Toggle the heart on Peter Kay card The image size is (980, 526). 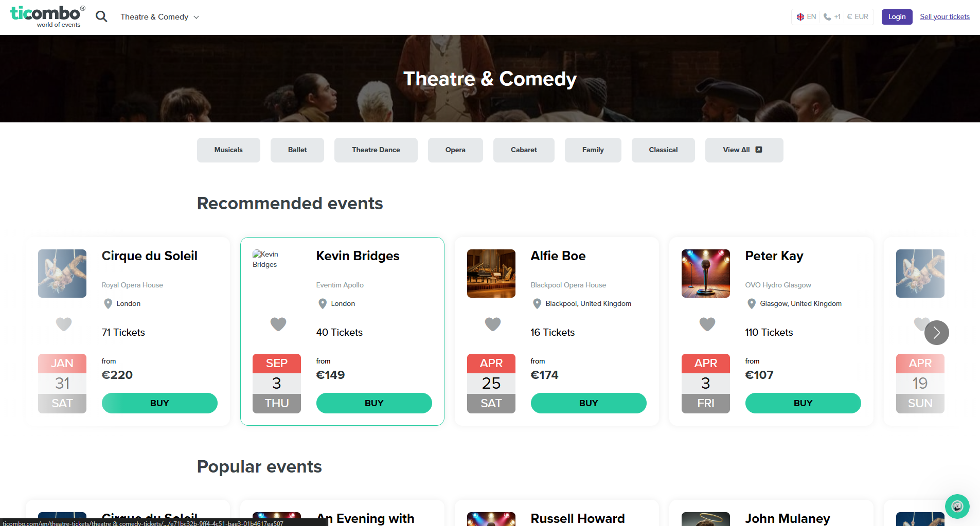[x=707, y=324]
